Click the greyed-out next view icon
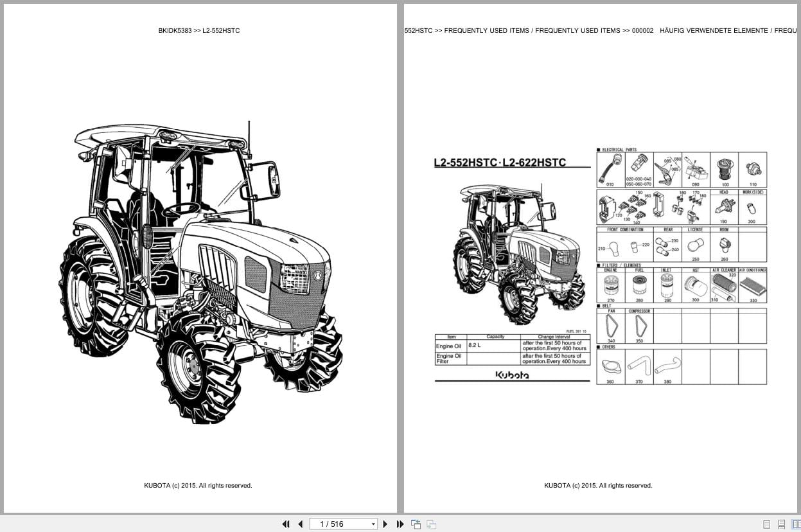The width and height of the screenshot is (801, 532). click(x=432, y=524)
